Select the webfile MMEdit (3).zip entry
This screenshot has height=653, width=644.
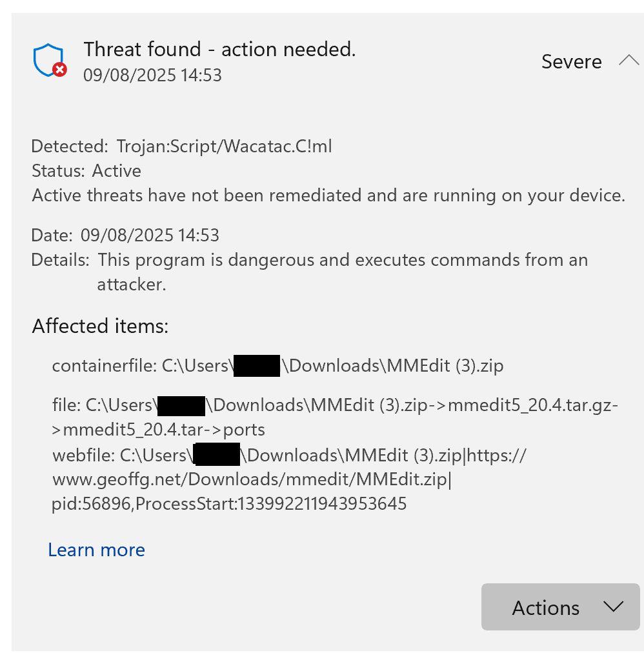[289, 456]
